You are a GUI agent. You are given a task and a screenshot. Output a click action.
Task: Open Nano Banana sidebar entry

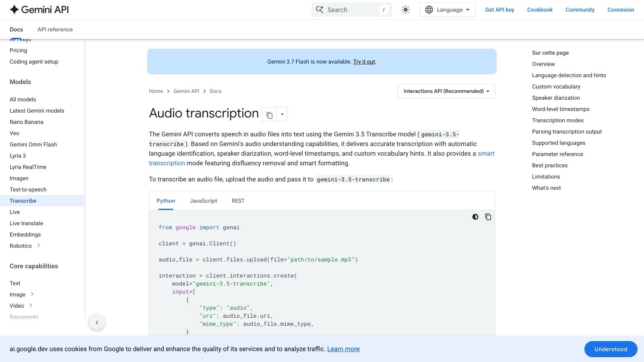point(26,122)
